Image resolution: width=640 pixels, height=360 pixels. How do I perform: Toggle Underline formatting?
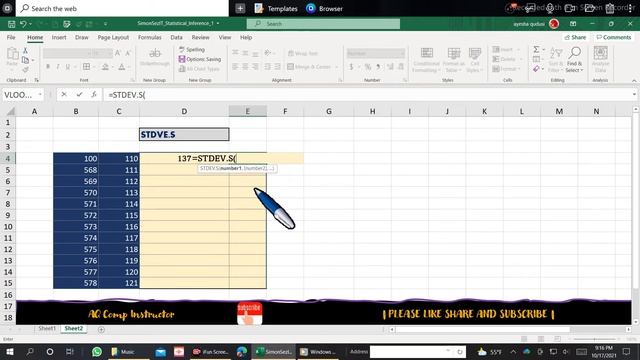[68, 67]
